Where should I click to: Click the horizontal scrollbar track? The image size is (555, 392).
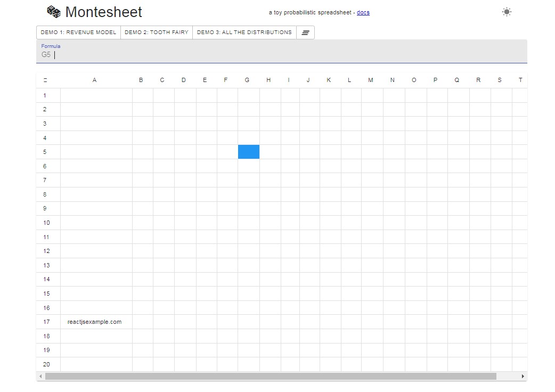point(266,376)
